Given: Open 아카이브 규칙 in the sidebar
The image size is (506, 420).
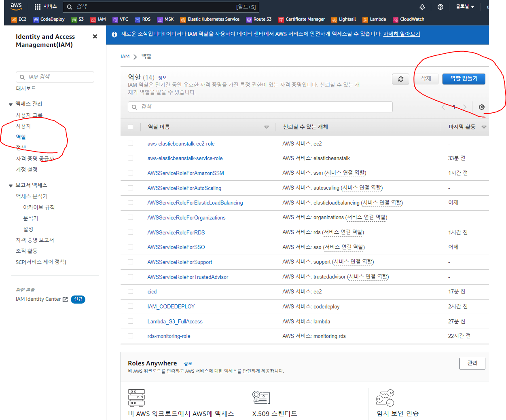Looking at the screenshot, I should pos(39,207).
